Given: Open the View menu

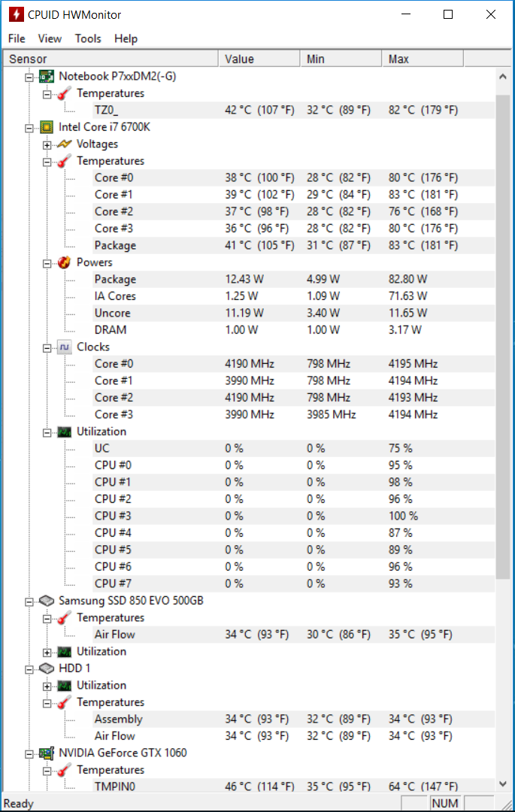Looking at the screenshot, I should point(50,39).
